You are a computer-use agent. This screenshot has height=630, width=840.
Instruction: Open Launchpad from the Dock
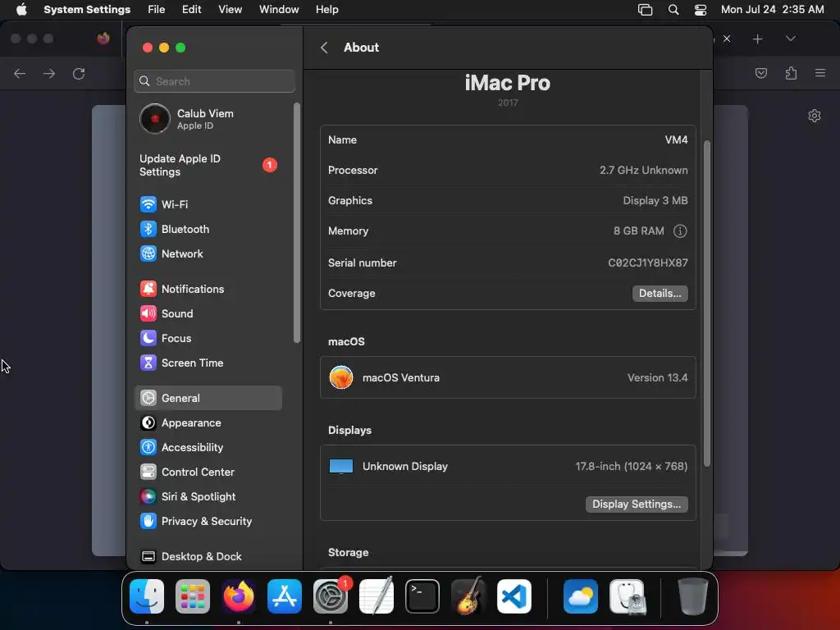pos(193,596)
